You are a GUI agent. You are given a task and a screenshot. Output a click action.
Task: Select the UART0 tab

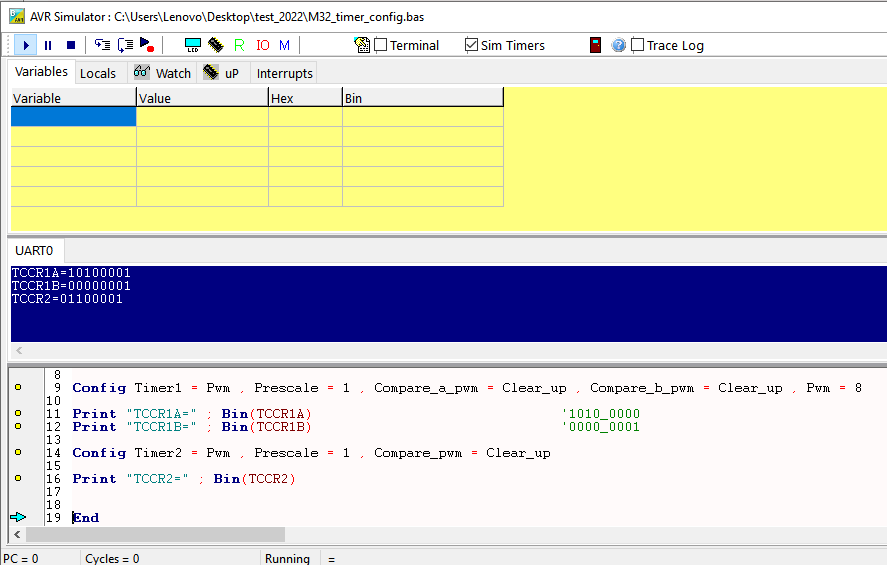point(34,251)
